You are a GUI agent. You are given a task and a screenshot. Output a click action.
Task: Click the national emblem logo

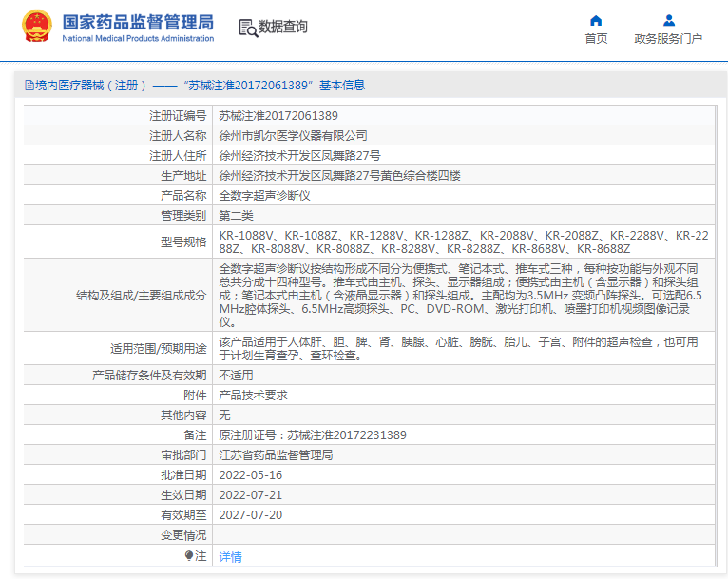tap(37, 26)
